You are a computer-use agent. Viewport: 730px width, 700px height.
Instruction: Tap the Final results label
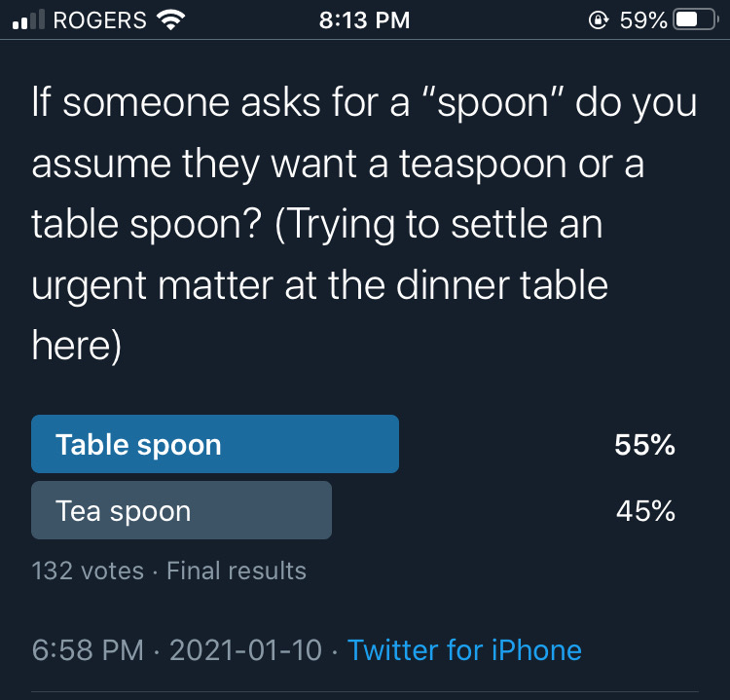pyautogui.click(x=237, y=571)
